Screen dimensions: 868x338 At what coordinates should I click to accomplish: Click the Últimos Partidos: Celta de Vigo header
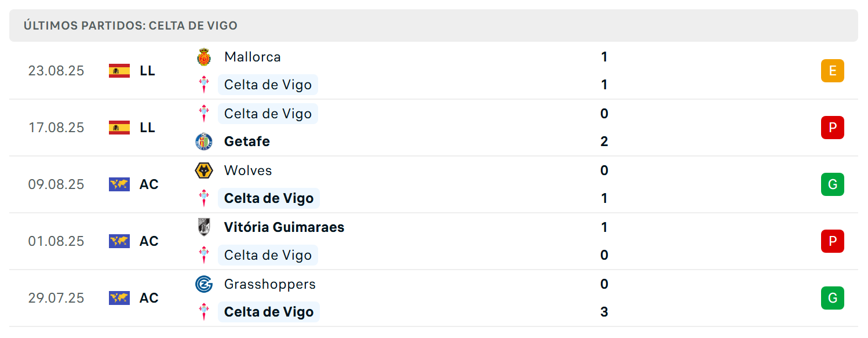tap(131, 26)
